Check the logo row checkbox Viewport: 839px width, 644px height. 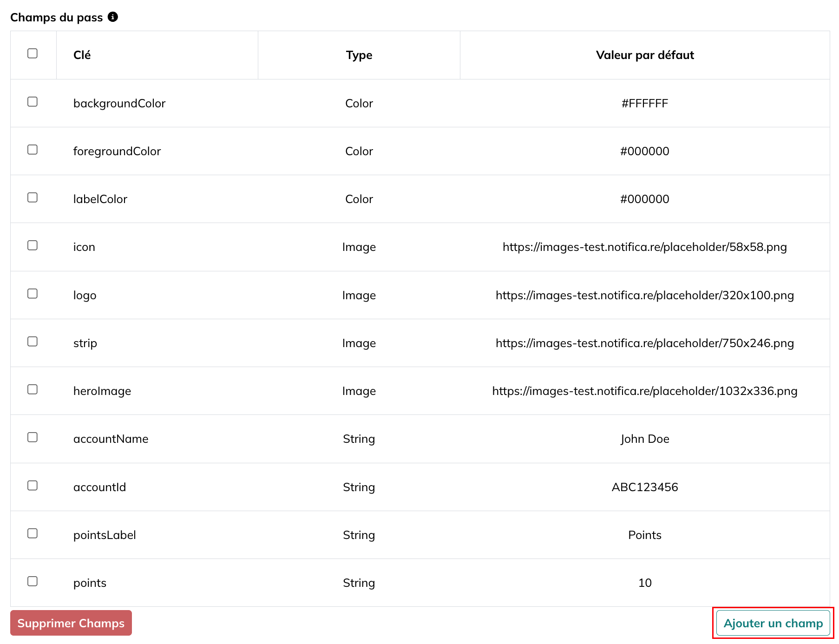33,294
